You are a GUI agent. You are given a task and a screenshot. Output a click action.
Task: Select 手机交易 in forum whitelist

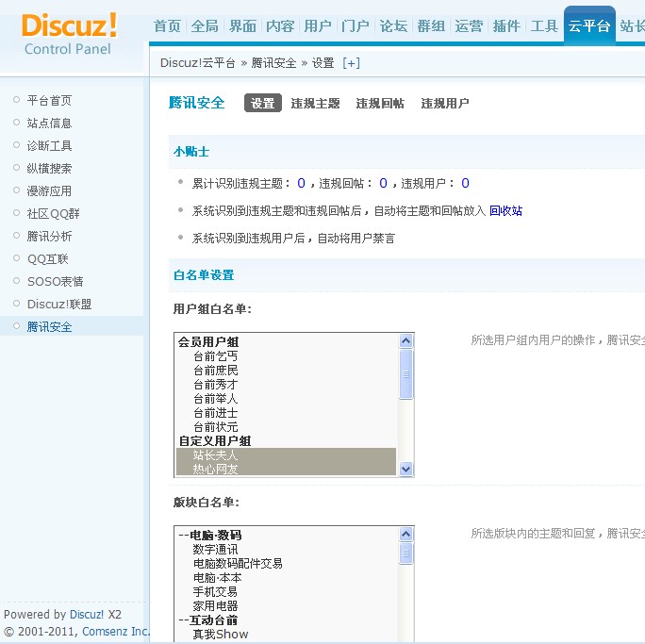click(x=216, y=591)
